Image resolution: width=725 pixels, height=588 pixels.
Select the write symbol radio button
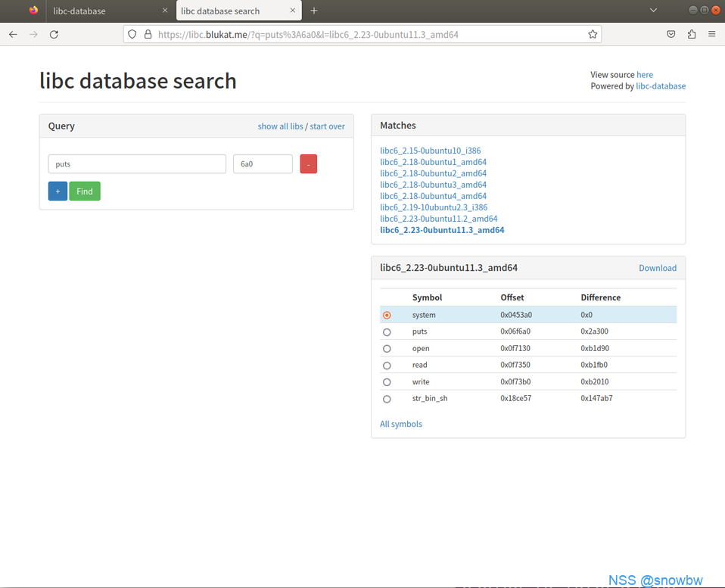tap(387, 381)
